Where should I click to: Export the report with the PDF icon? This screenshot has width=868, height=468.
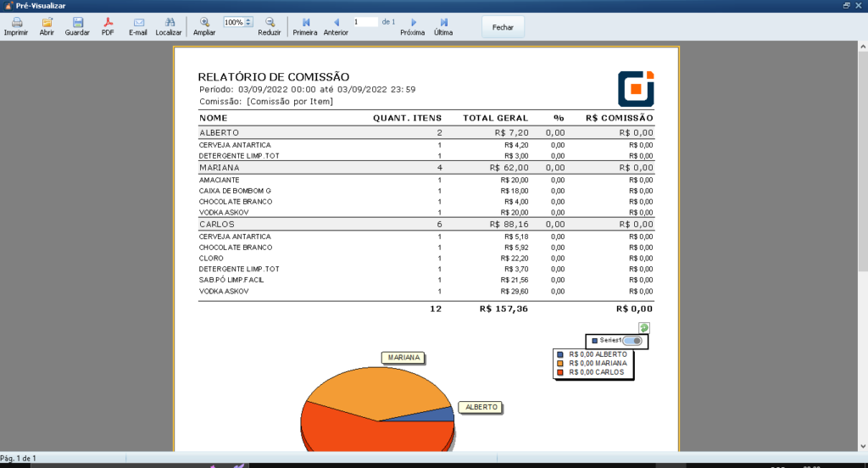click(x=108, y=22)
